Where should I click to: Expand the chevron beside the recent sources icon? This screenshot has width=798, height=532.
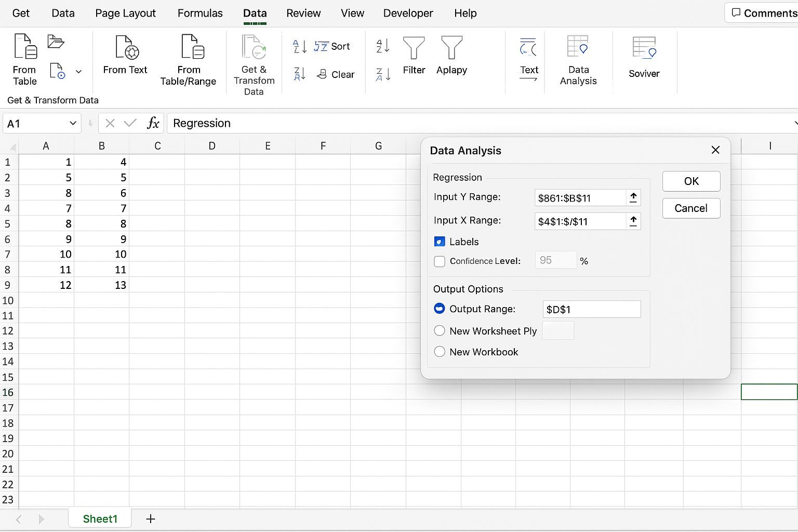pos(78,72)
